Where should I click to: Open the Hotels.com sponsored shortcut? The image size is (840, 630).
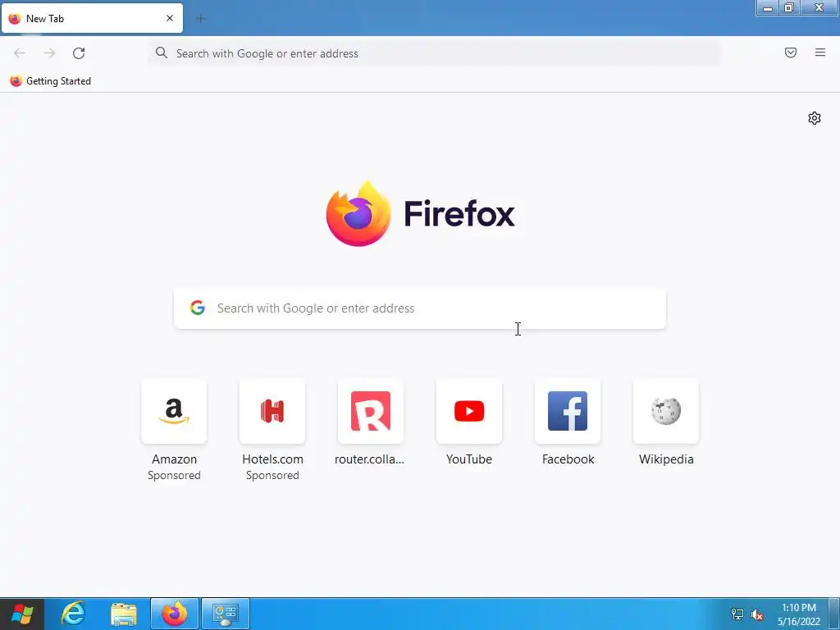272,411
